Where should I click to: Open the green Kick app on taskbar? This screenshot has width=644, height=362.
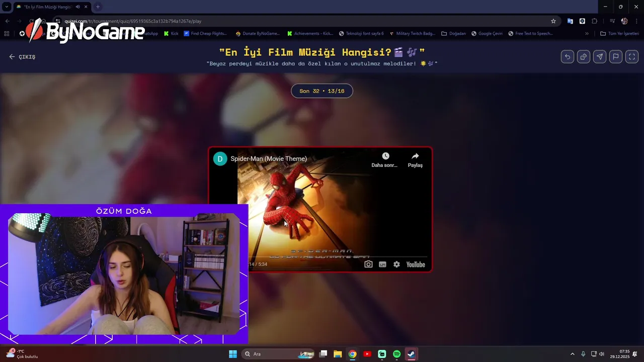click(x=382, y=354)
